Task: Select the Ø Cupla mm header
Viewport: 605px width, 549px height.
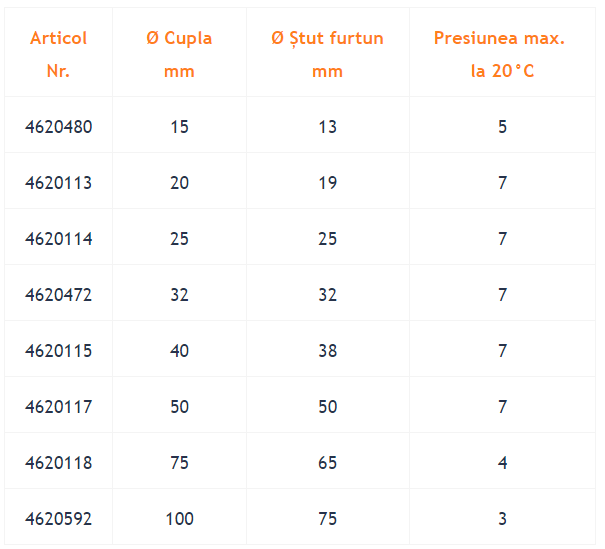Action: point(179,54)
